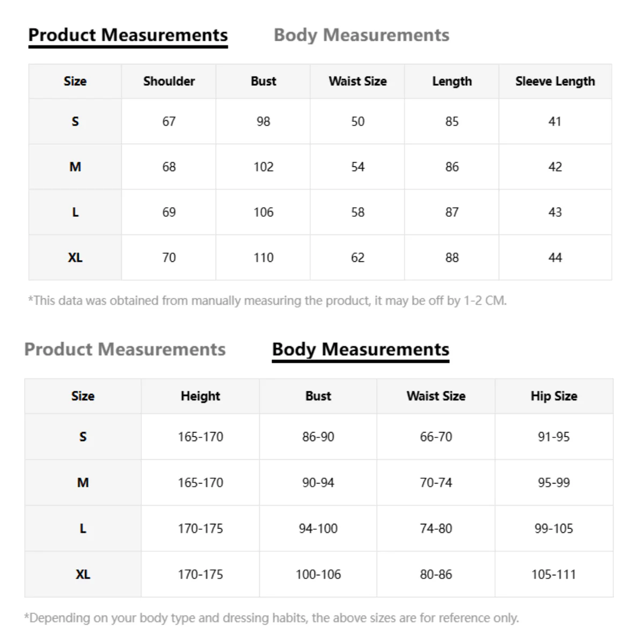Image resolution: width=644 pixels, height=644 pixels.
Task: Open the lower Product Measurements tab
Action: 125,349
